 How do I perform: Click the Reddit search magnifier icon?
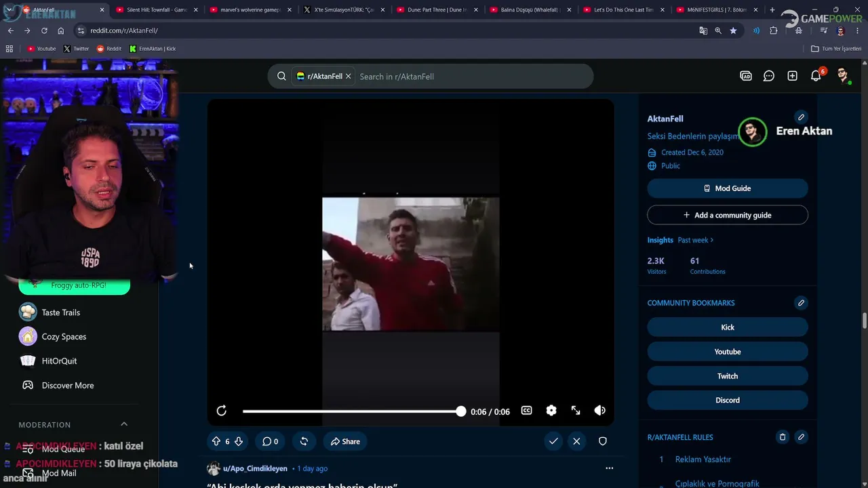(x=281, y=77)
